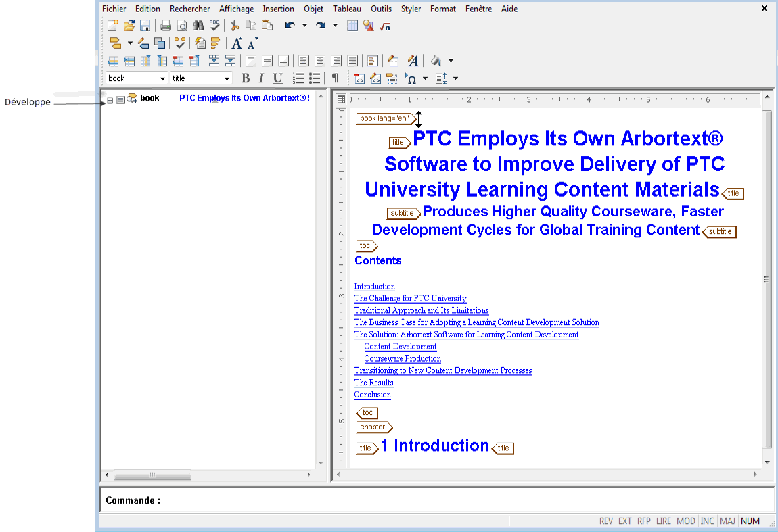
Task: Open the line spacing dropdown arrow
Action: point(455,79)
